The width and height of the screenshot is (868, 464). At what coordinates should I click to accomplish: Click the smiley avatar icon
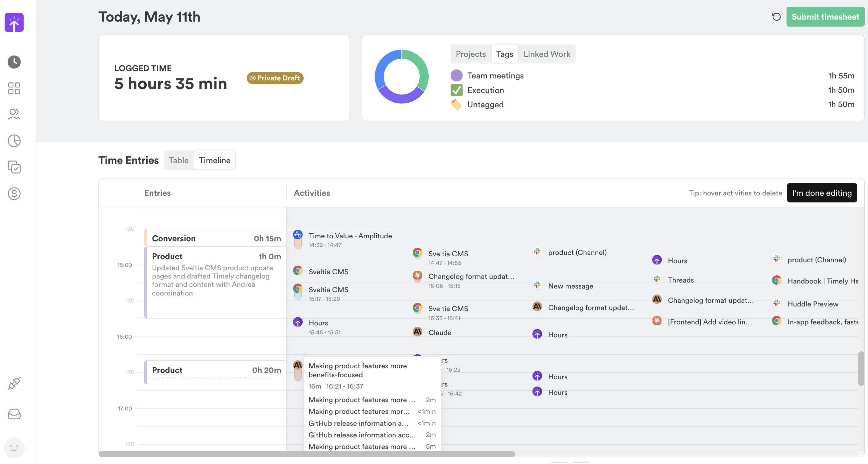[x=14, y=447]
